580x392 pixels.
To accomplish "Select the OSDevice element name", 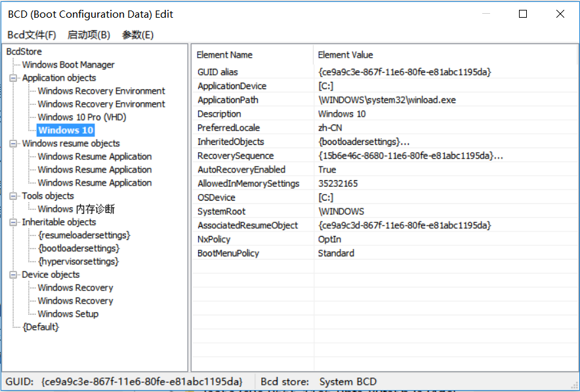I will point(217,198).
